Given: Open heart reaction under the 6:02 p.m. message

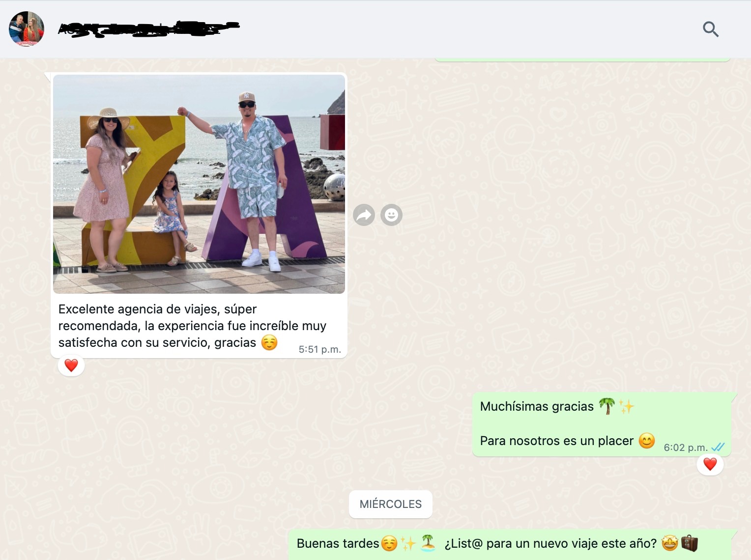Looking at the screenshot, I should (x=710, y=464).
